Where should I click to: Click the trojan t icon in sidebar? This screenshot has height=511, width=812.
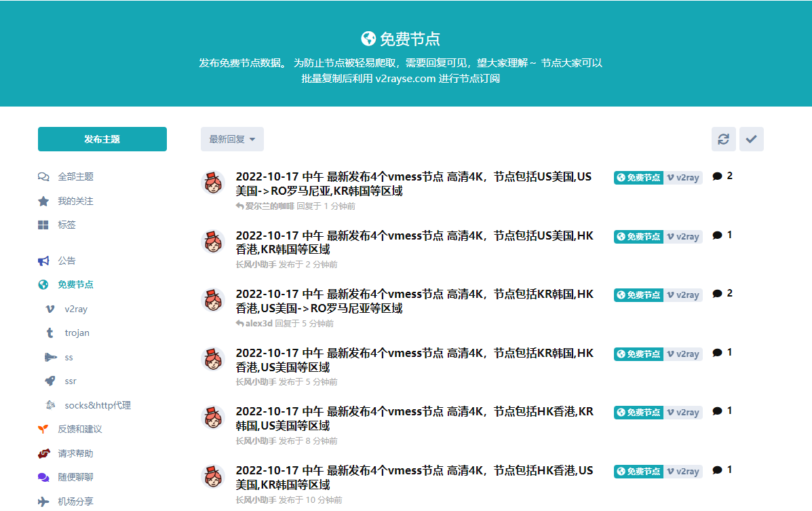click(x=50, y=333)
